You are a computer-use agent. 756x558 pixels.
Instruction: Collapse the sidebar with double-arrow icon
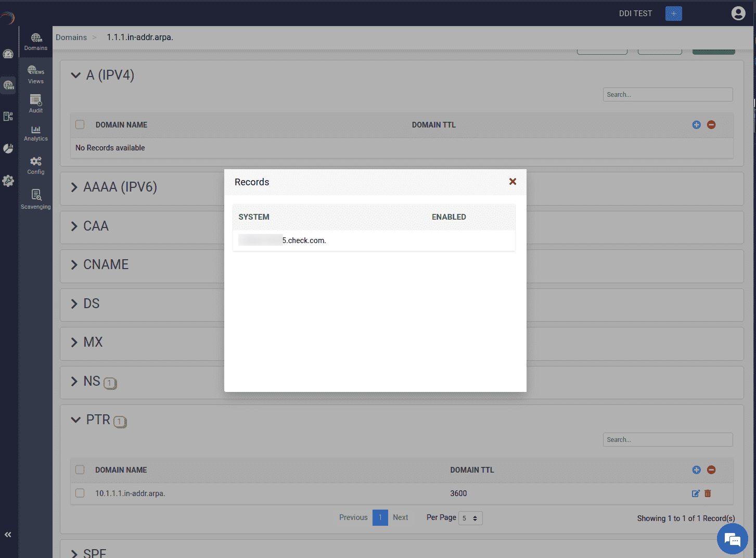8,535
